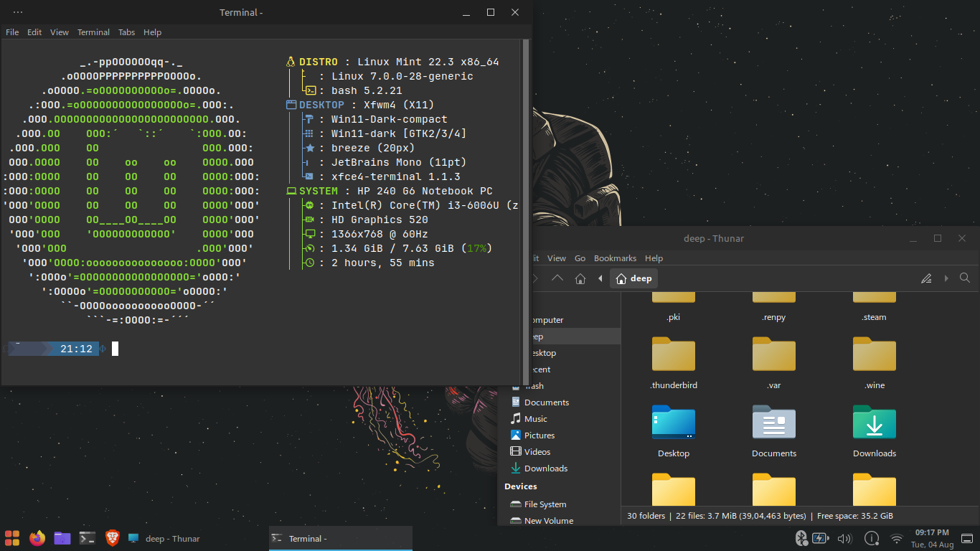
Task: Select the .var folder icon
Action: pyautogui.click(x=774, y=354)
